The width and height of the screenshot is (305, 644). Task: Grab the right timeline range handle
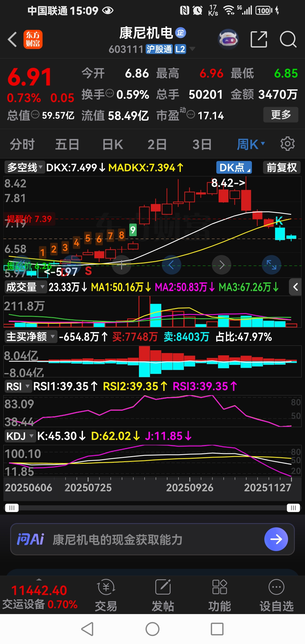[x=293, y=508]
